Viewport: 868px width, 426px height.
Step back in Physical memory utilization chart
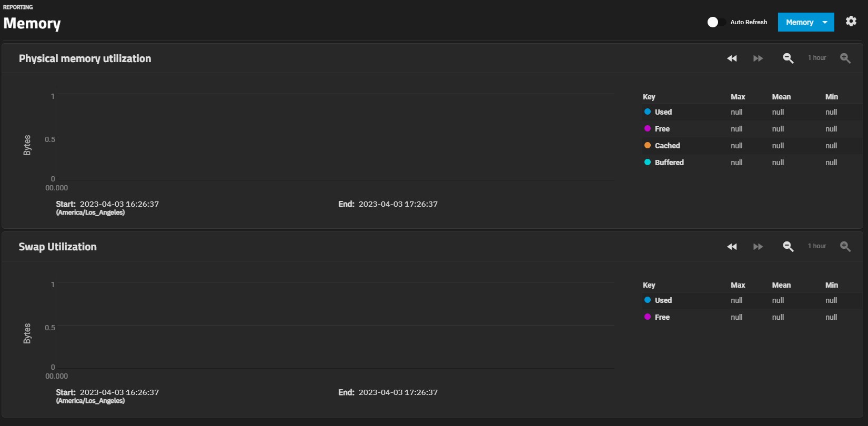coord(732,58)
